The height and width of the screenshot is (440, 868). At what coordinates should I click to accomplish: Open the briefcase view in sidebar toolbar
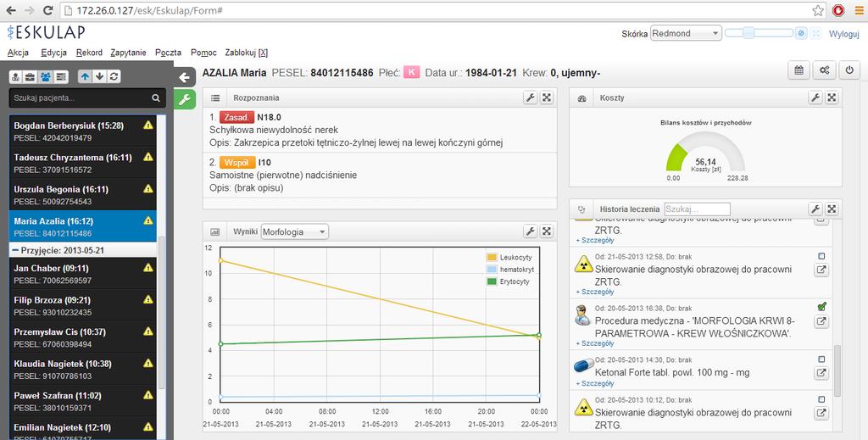pos(31,76)
